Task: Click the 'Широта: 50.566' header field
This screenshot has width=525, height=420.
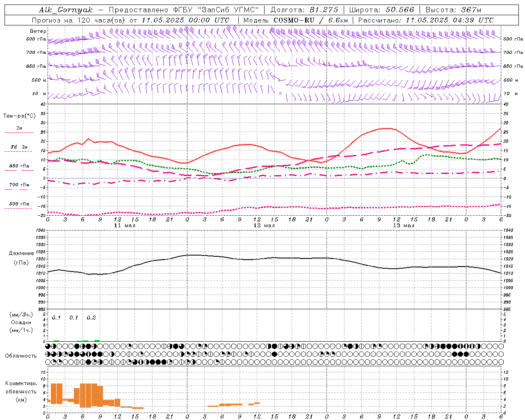Action: pyautogui.click(x=381, y=10)
